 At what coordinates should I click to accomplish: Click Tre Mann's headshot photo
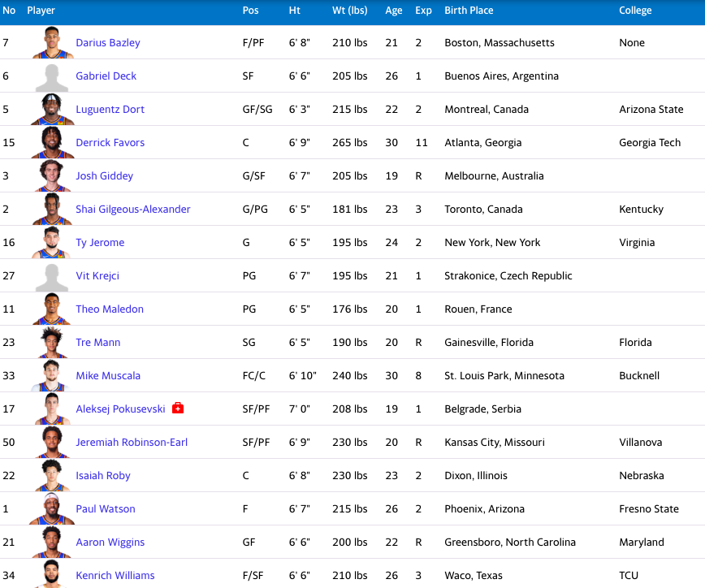tap(52, 342)
